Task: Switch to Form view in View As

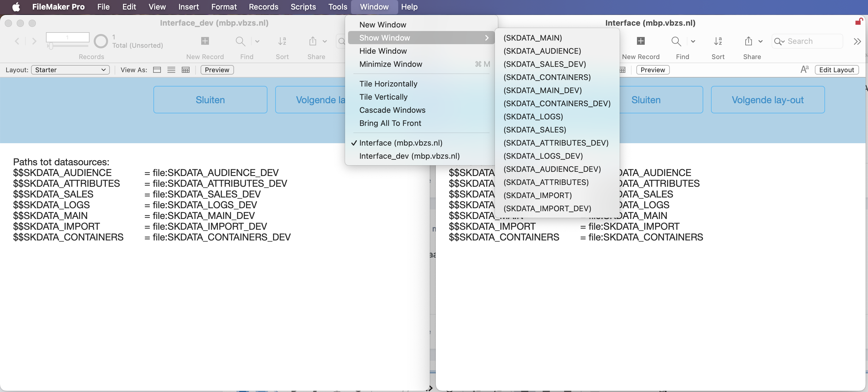Action: pos(157,70)
